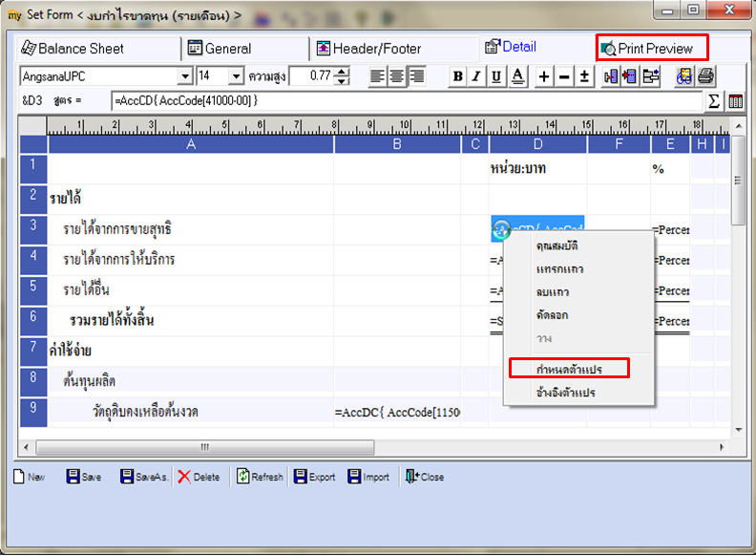756x556 pixels.
Task: Click the Export button
Action: click(314, 477)
